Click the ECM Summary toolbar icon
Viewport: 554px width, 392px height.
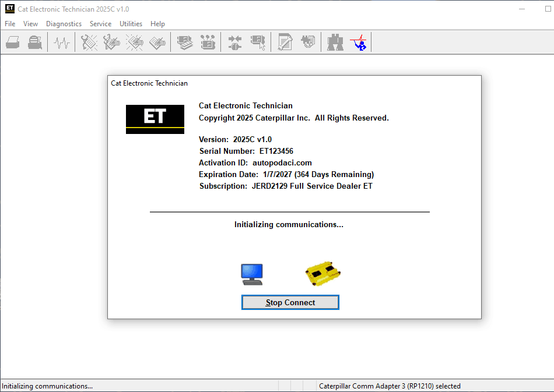click(185, 43)
